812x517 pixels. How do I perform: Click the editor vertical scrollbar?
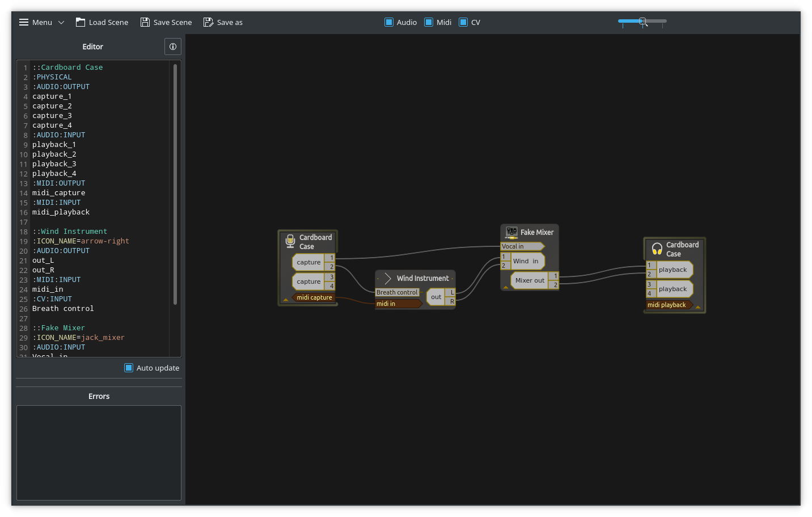(175, 184)
